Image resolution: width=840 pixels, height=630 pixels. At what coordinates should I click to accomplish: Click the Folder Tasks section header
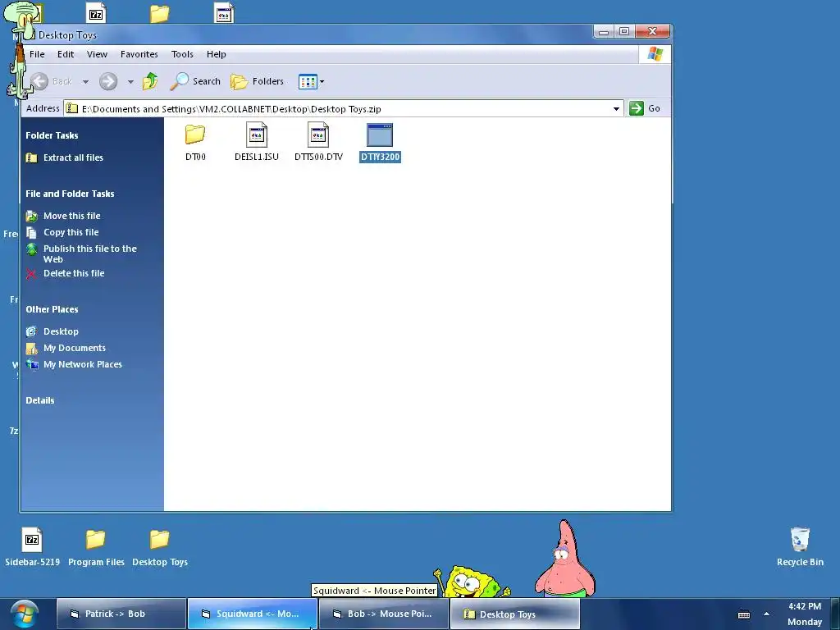coord(52,135)
